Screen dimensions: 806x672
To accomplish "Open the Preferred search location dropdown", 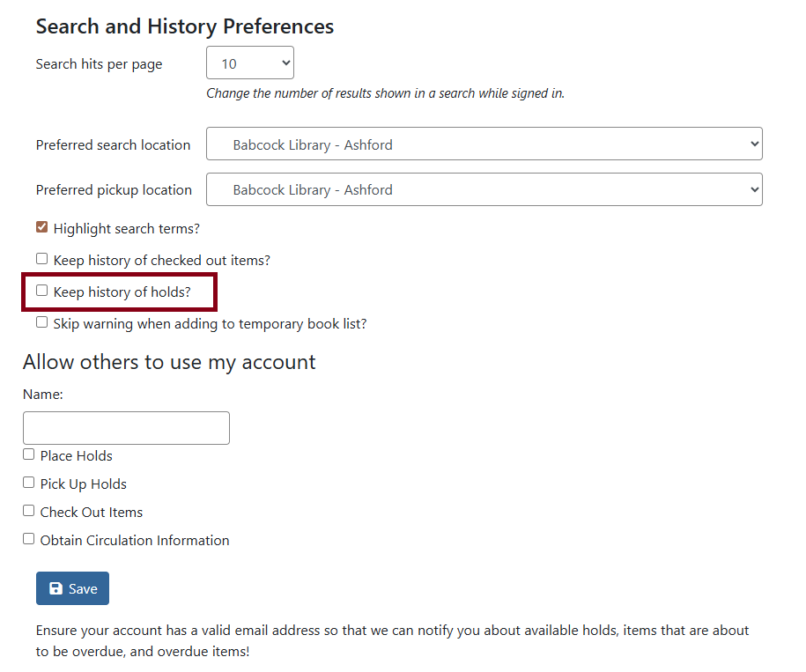I will [484, 144].
